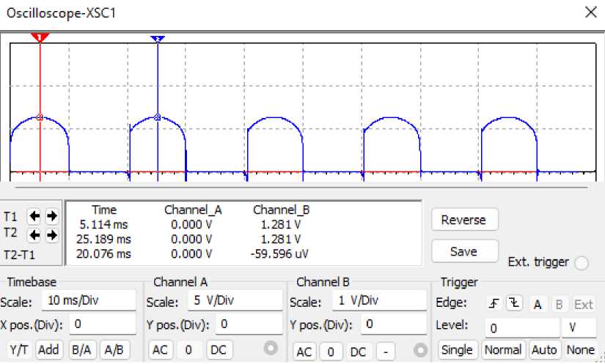Click the red T1 cursor marker
605x364 pixels.
pos(40,37)
